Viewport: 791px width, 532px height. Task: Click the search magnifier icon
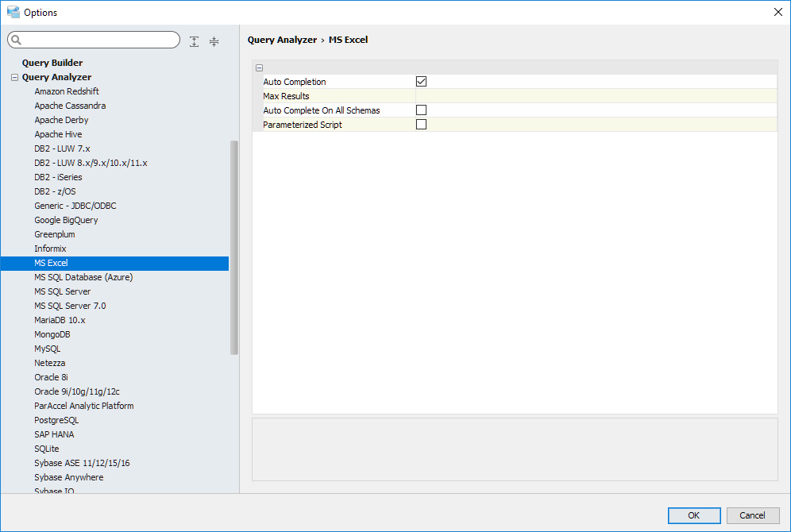pyautogui.click(x=17, y=40)
